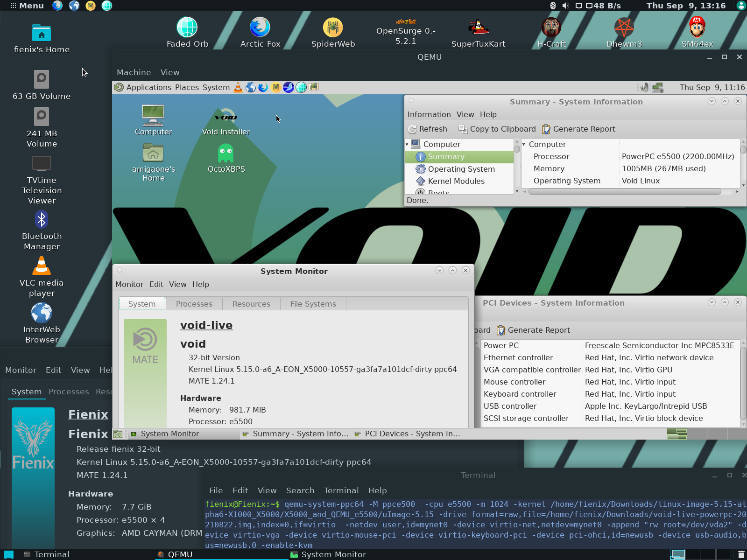Select the 241 MB Volume drive icon

click(x=42, y=127)
